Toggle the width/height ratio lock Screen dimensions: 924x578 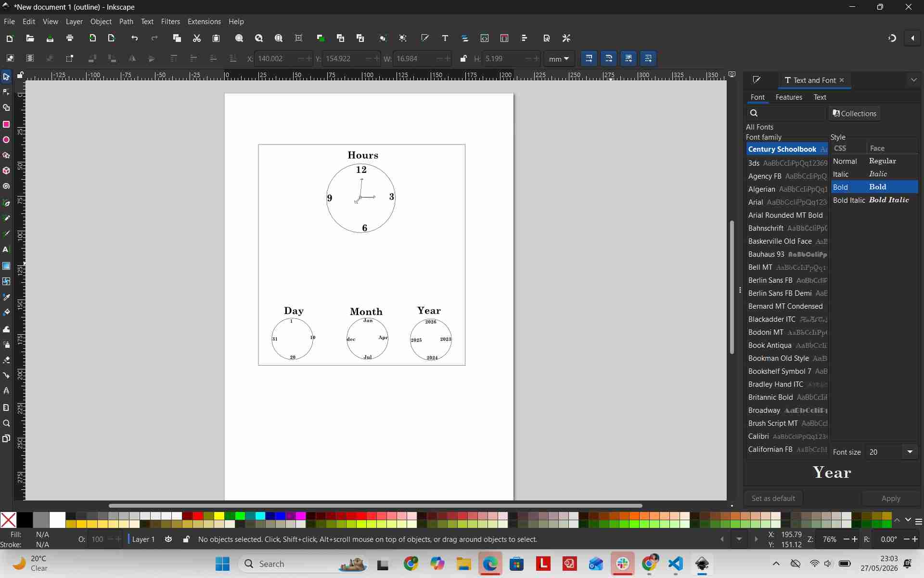click(x=463, y=59)
